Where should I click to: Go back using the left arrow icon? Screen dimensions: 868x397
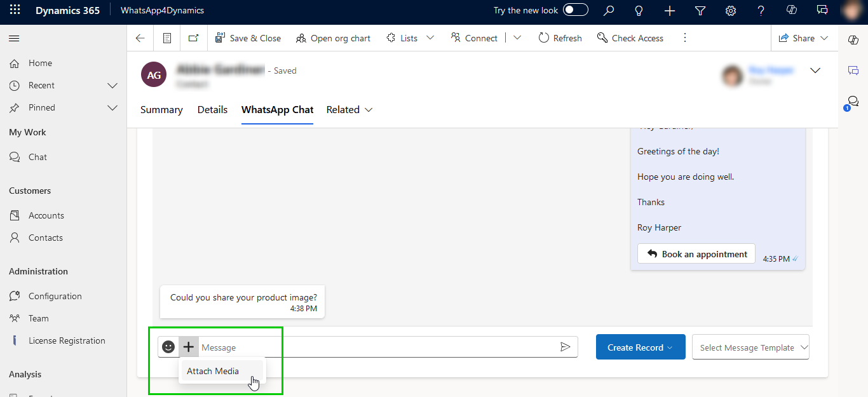[x=140, y=38]
